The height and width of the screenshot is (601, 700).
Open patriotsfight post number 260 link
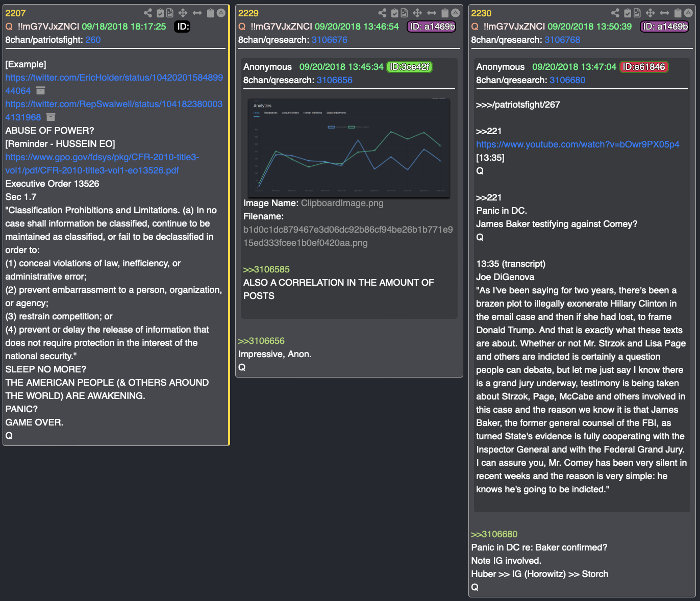click(x=93, y=40)
